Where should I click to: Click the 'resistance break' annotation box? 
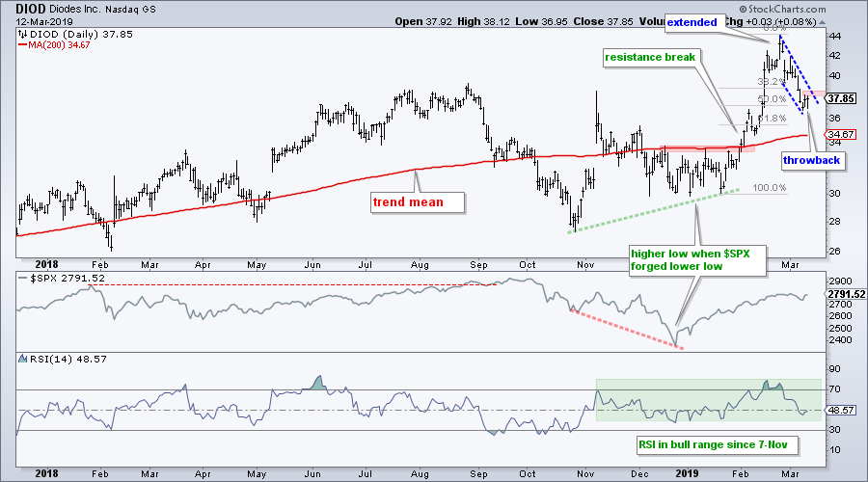[x=650, y=57]
